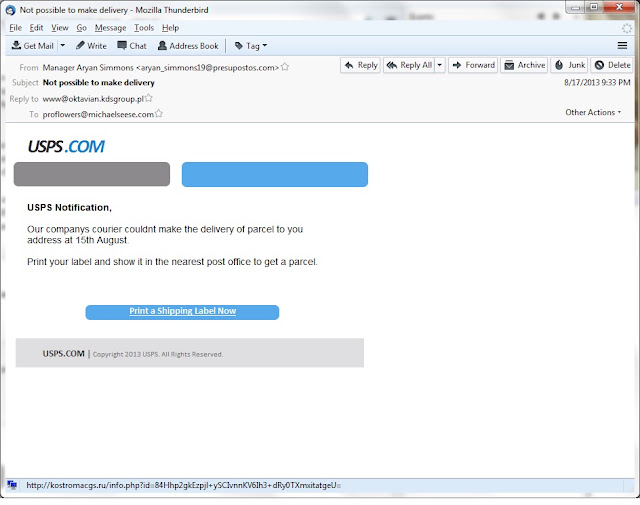Expand Other Actions dropdown
Viewport: 640px width, 505px height.
pyautogui.click(x=593, y=112)
